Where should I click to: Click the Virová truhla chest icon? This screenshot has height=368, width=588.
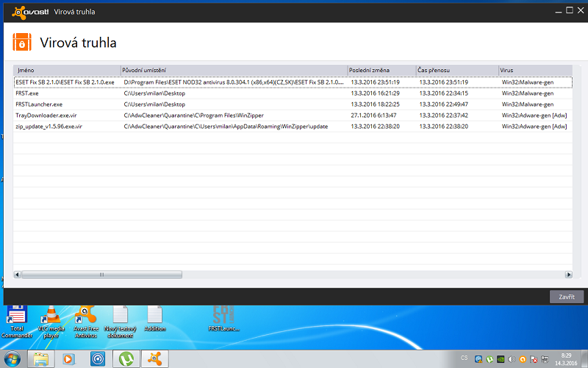(x=22, y=42)
